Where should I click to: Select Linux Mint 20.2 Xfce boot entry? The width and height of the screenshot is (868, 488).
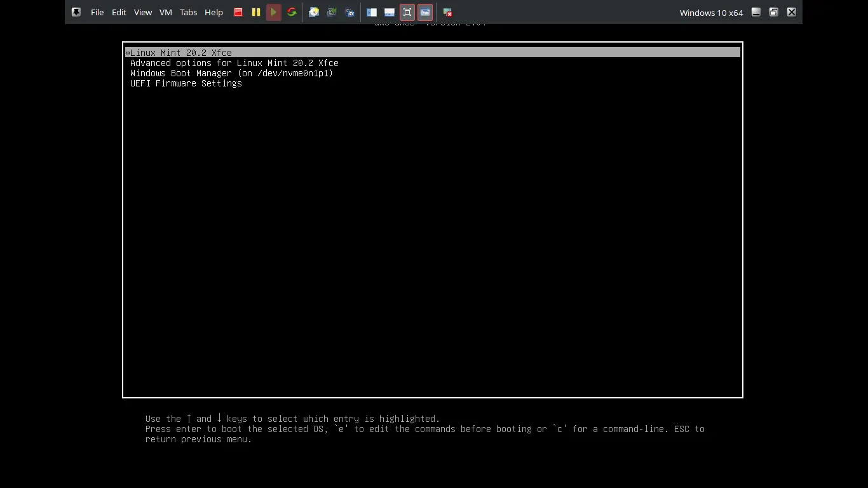tap(433, 53)
